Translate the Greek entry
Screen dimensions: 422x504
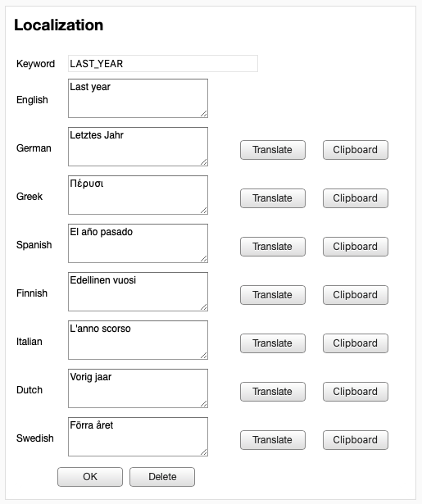[x=273, y=198]
